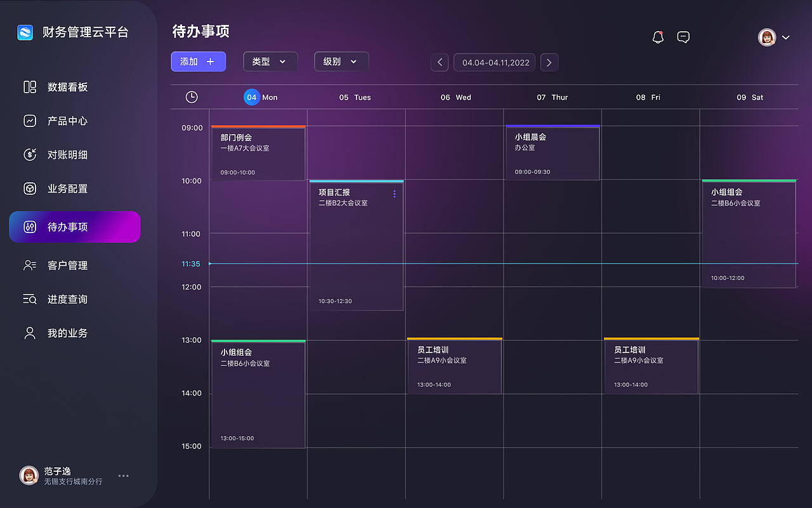Image resolution: width=812 pixels, height=508 pixels.
Task: Open Wednesday's 员工培训 event card
Action: (x=454, y=366)
